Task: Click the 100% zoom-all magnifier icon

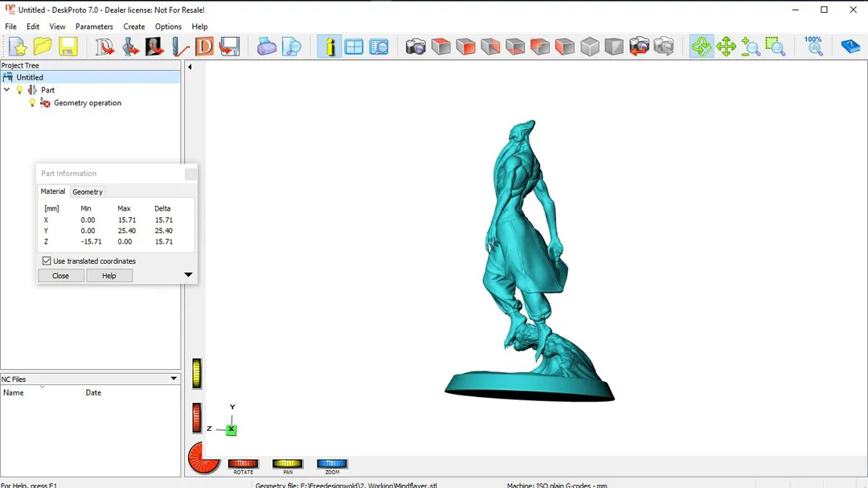Action: tap(813, 47)
